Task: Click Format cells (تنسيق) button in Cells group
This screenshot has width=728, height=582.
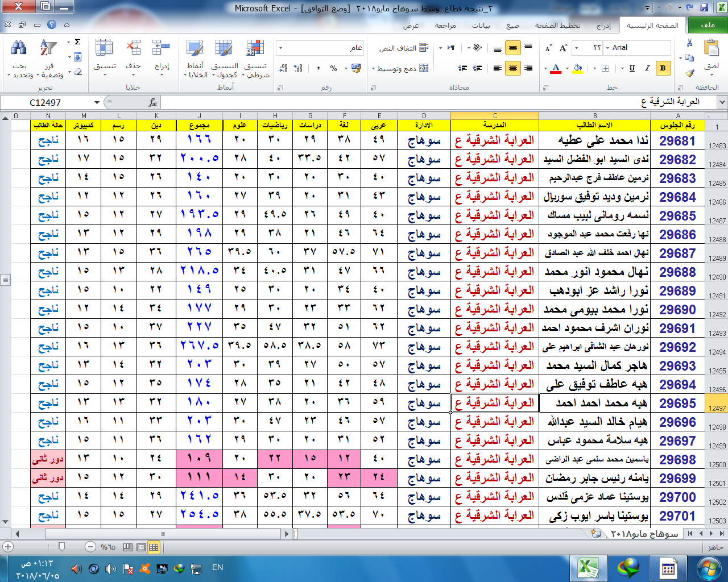Action: 105,57
